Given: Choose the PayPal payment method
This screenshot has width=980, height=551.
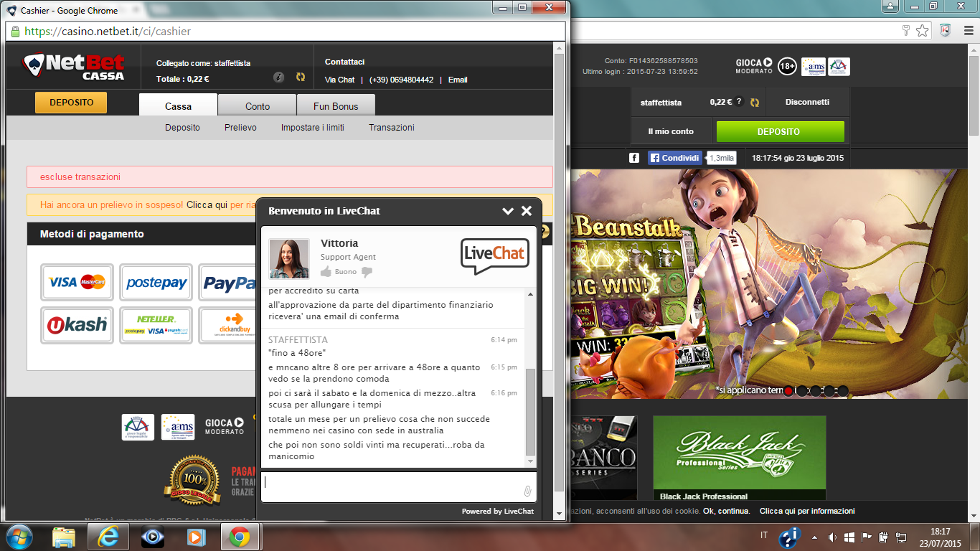Looking at the screenshot, I should [227, 283].
